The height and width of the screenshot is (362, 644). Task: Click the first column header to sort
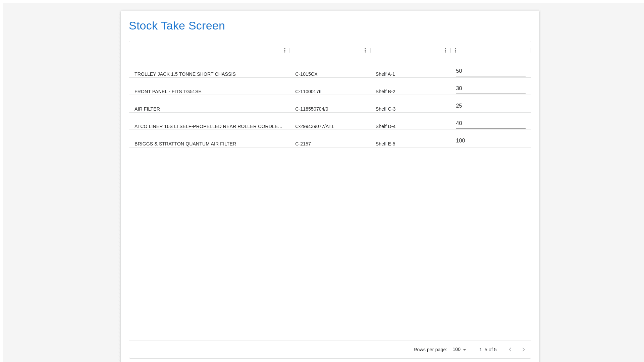[208, 50]
